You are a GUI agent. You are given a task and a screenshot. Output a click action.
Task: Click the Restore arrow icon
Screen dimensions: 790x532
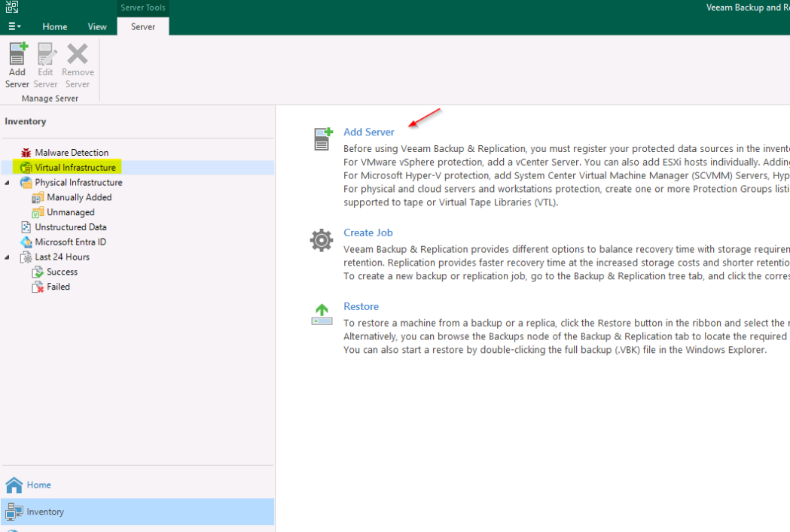(x=322, y=315)
